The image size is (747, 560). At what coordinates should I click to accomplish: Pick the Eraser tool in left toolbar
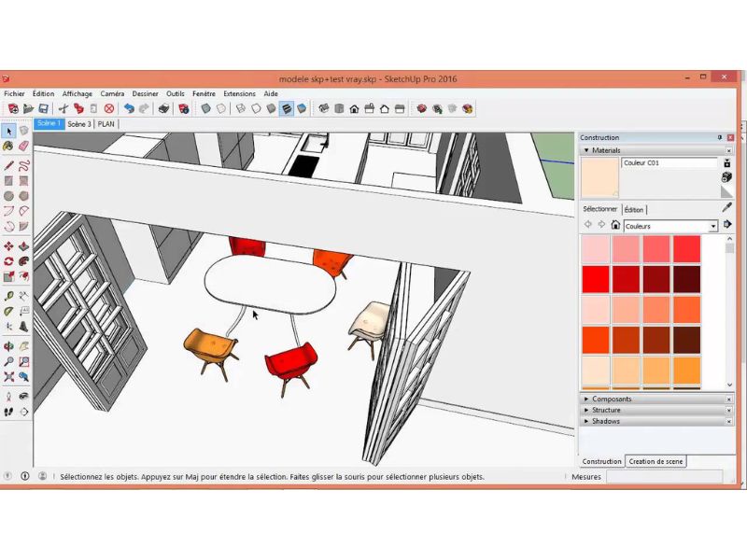(23, 146)
